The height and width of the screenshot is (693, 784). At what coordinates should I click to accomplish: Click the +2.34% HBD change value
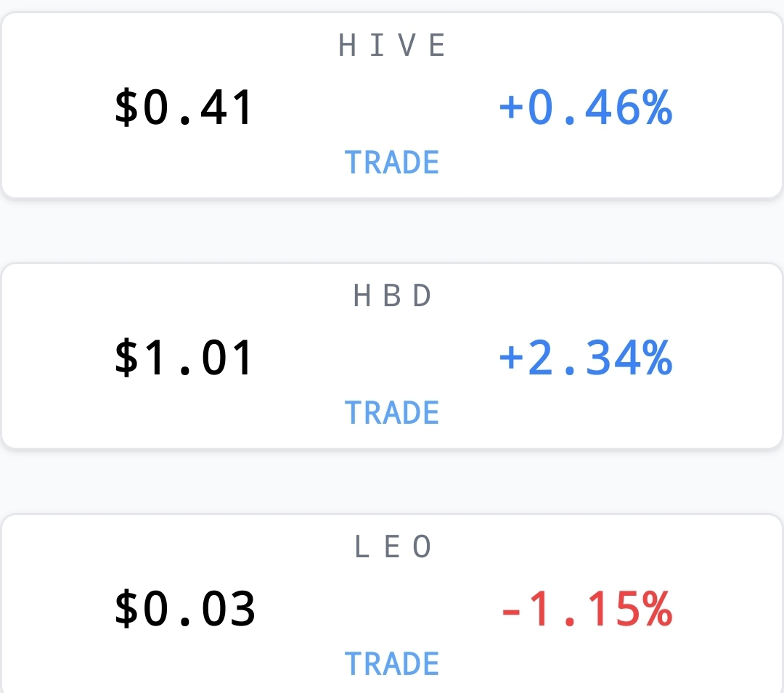[586, 358]
